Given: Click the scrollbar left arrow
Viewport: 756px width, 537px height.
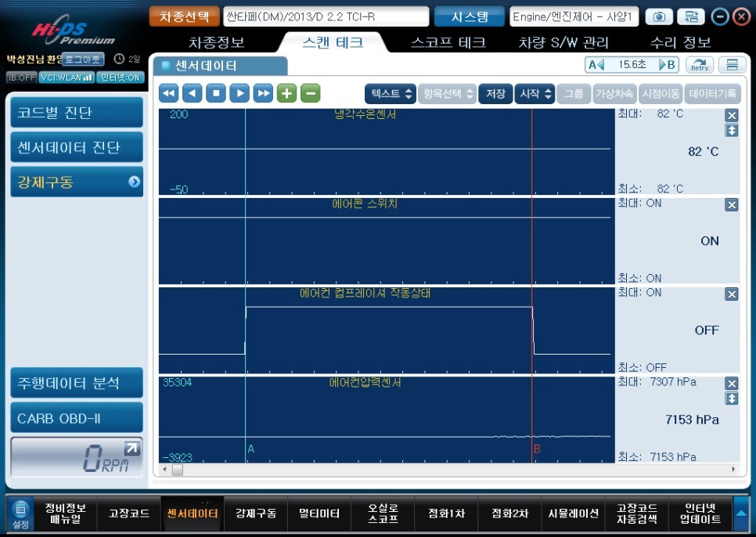Looking at the screenshot, I should coord(165,470).
